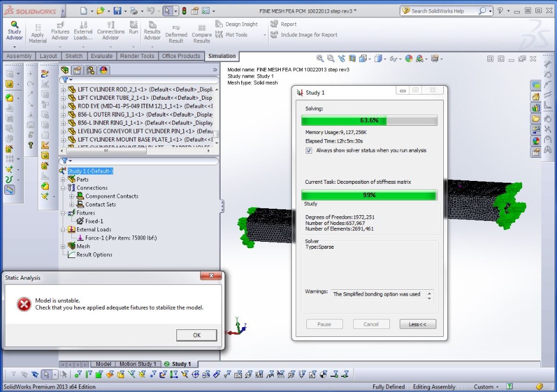Click the Search SolidWorks Help field
557x392 pixels.
point(443,11)
